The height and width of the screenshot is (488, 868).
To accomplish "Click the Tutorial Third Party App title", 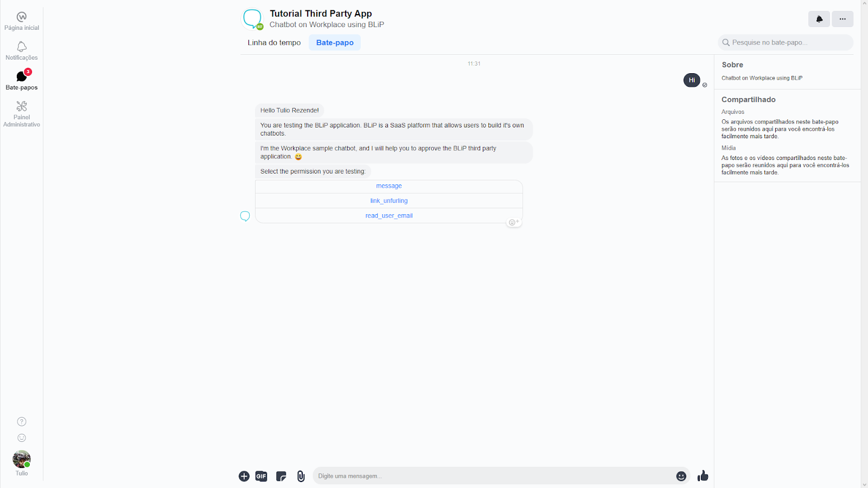I will 321,14.
